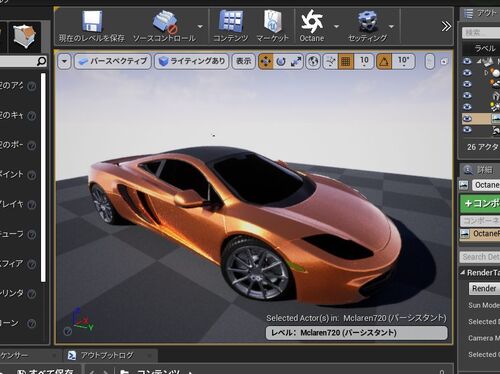Select the OctaneR component row
The image size is (500, 374).
(x=480, y=234)
